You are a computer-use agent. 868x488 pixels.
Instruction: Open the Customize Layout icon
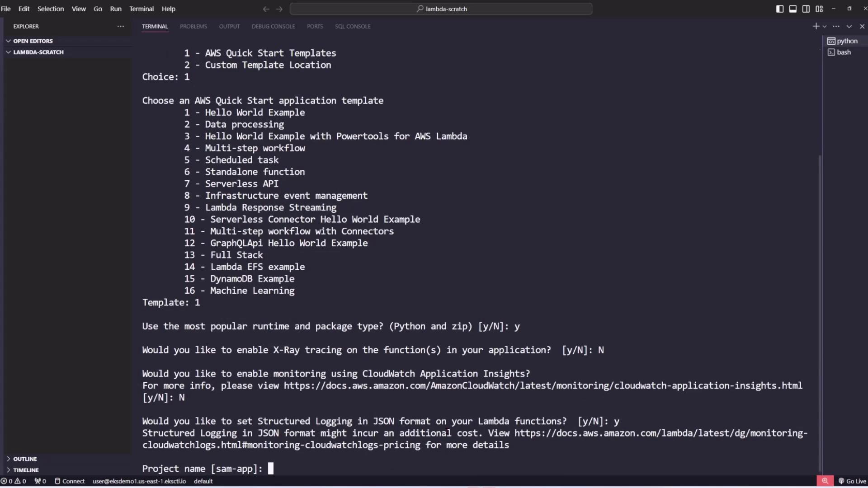(819, 9)
